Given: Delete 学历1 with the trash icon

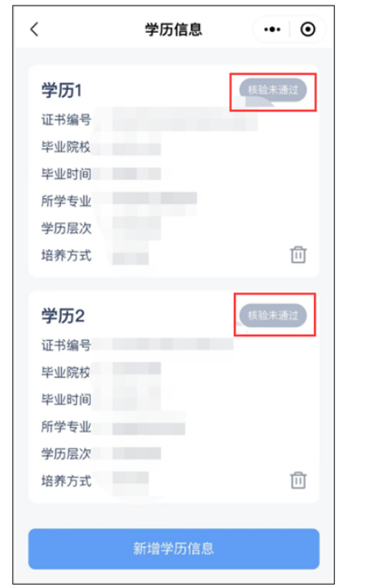Looking at the screenshot, I should point(299,254).
